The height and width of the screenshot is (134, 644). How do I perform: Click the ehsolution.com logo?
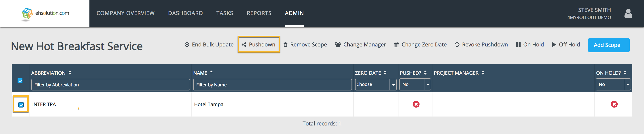pyautogui.click(x=45, y=13)
